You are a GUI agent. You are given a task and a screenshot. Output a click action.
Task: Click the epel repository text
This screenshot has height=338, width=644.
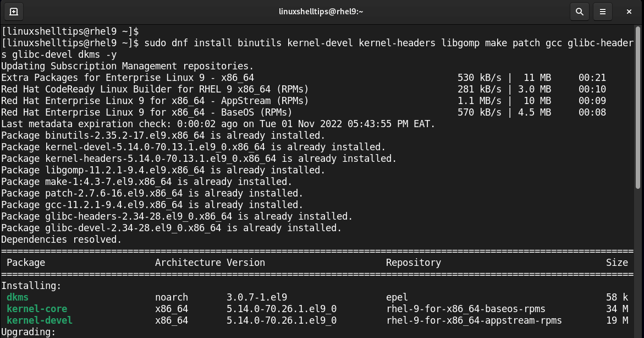(x=397, y=297)
